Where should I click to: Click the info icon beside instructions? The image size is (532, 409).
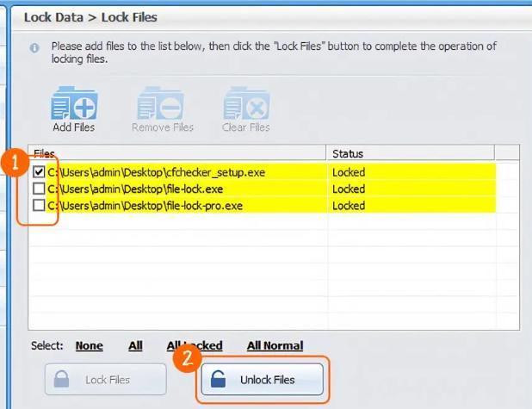point(34,48)
